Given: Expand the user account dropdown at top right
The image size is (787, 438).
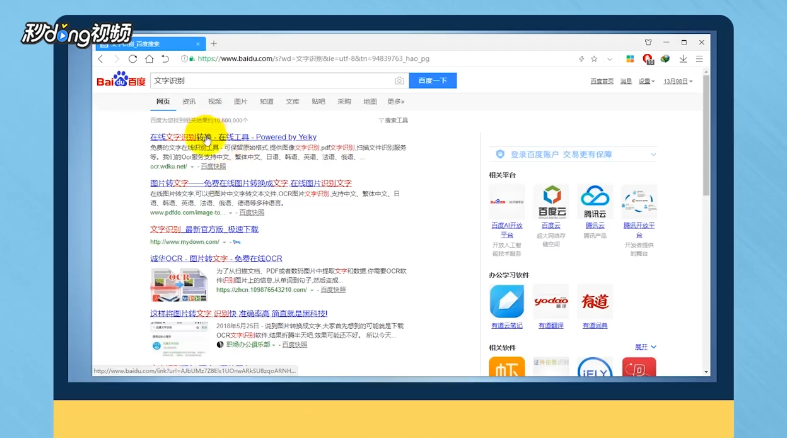Looking at the screenshot, I should (x=678, y=81).
